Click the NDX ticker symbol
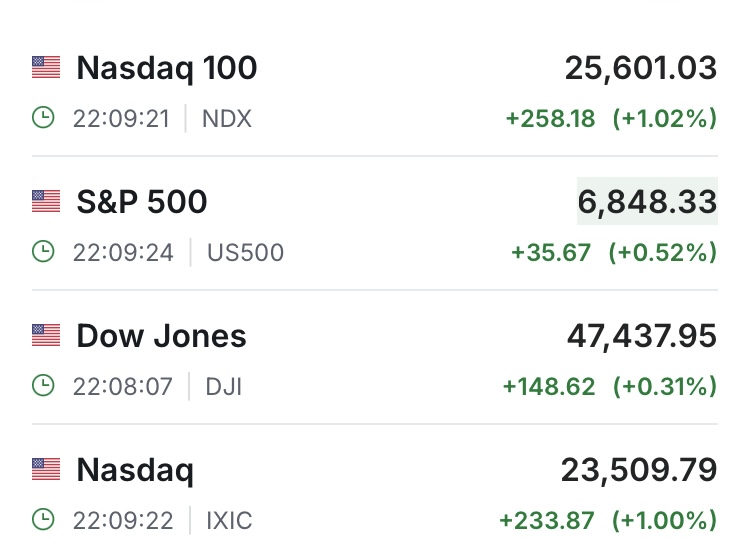Image resolution: width=750 pixels, height=556 pixels. [x=227, y=120]
